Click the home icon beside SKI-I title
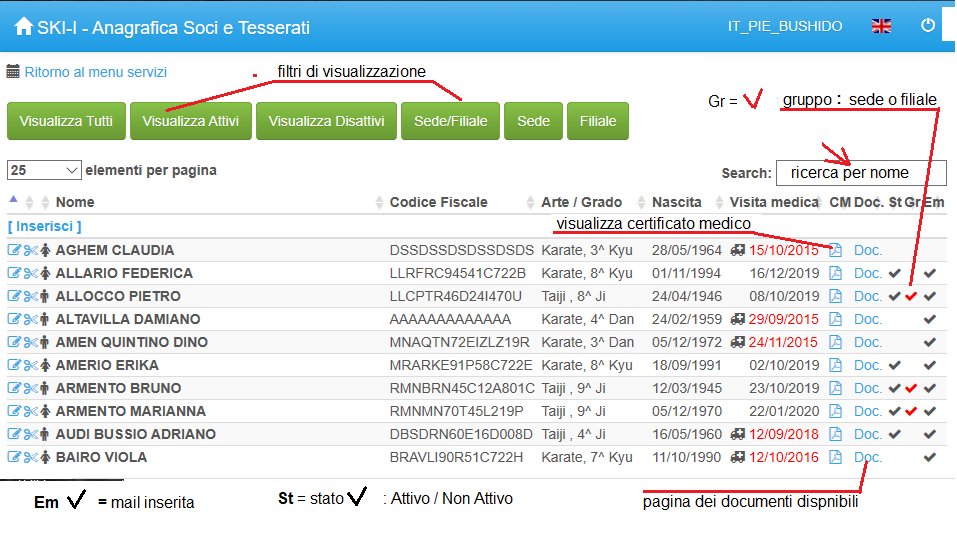Screen dimensions: 957x534 coord(23,27)
